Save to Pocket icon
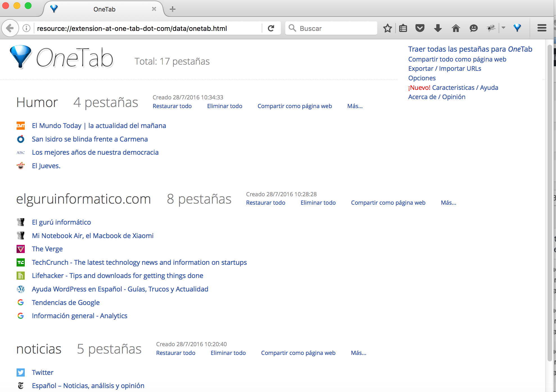The height and width of the screenshot is (392, 556). tap(420, 28)
